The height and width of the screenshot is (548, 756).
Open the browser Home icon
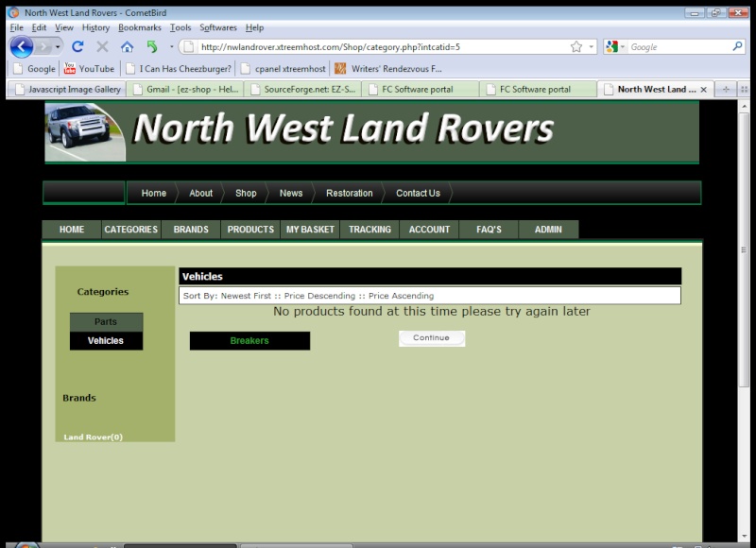point(127,46)
